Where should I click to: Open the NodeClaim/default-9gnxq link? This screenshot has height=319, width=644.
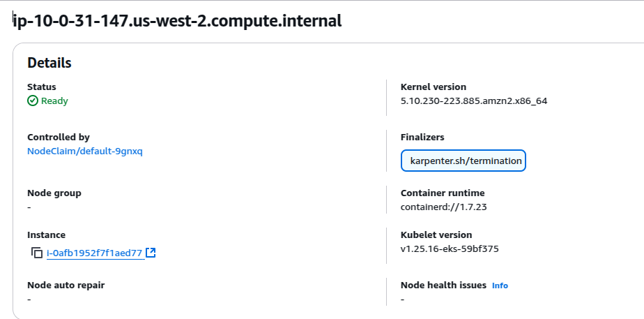85,151
